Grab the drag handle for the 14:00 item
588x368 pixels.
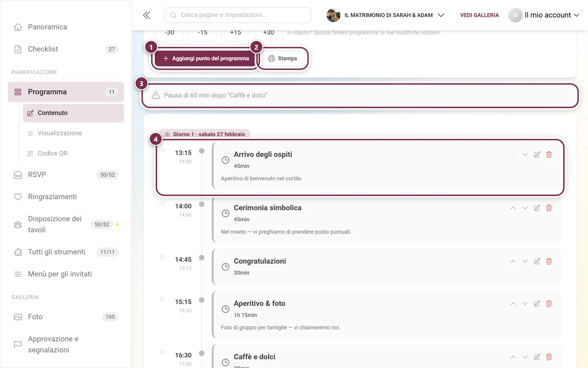162,204
